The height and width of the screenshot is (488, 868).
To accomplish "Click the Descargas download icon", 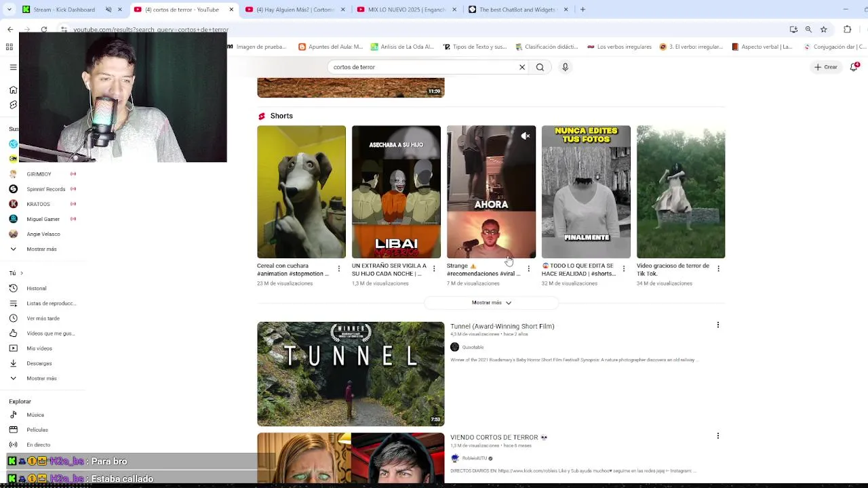I will tap(13, 363).
